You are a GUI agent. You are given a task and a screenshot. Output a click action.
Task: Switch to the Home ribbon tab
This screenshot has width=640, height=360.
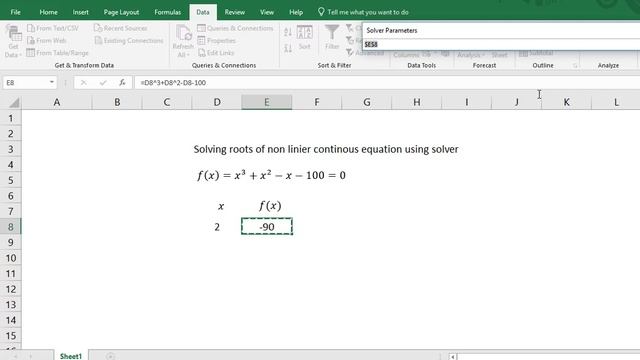(49, 12)
